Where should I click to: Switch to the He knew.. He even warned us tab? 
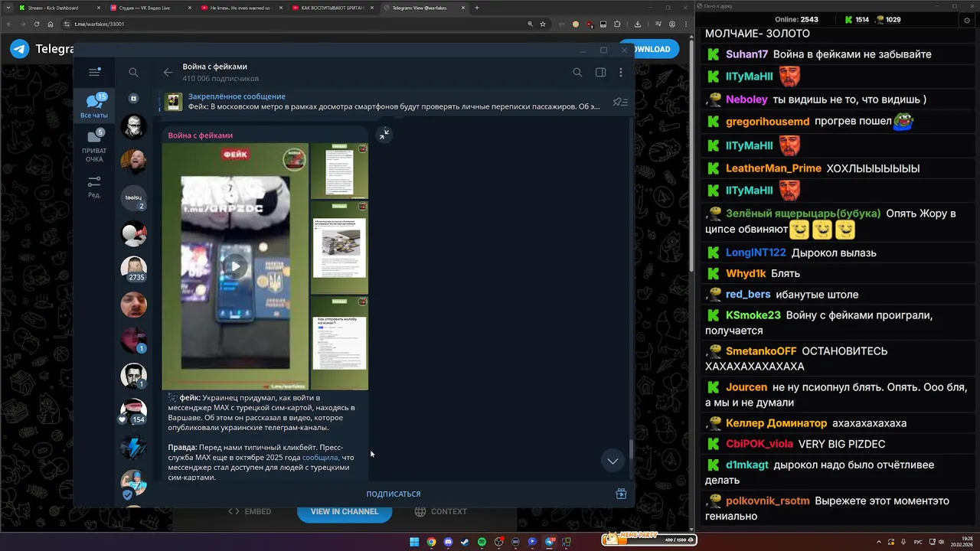pos(241,8)
